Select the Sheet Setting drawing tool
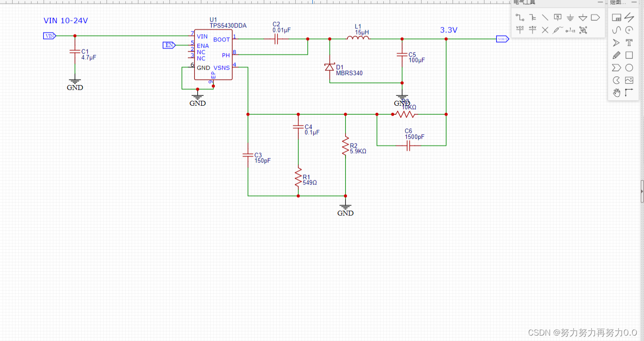The width and height of the screenshot is (644, 341). click(x=617, y=18)
